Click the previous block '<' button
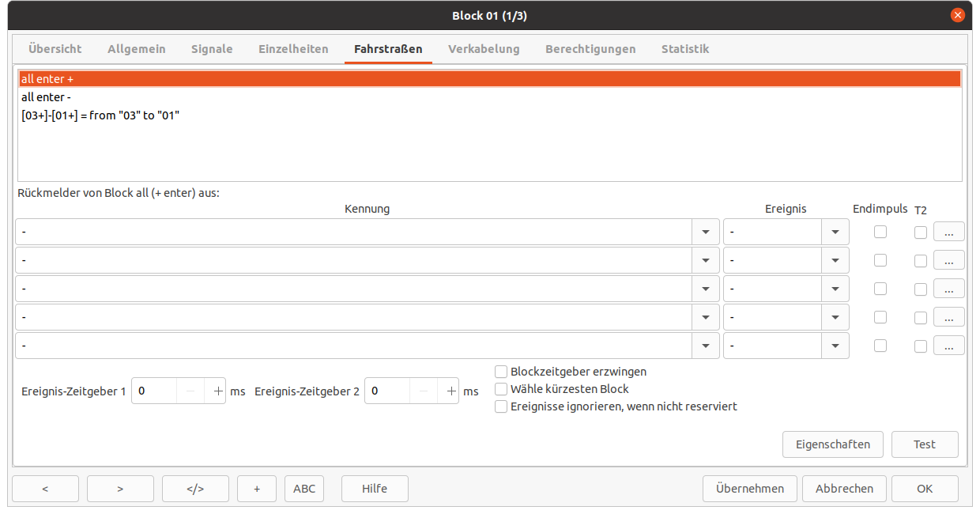The height and width of the screenshot is (514, 980). click(45, 489)
